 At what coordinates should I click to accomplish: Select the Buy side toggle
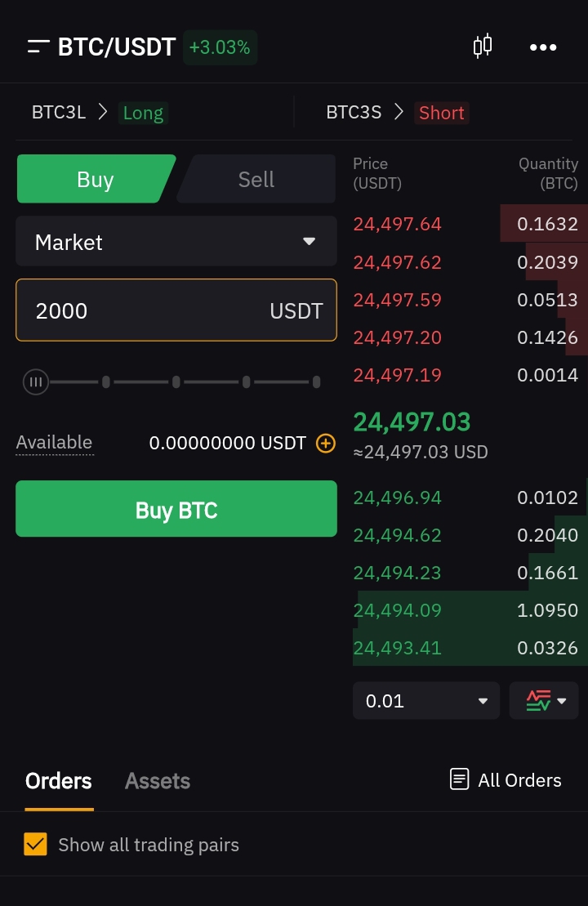point(96,179)
